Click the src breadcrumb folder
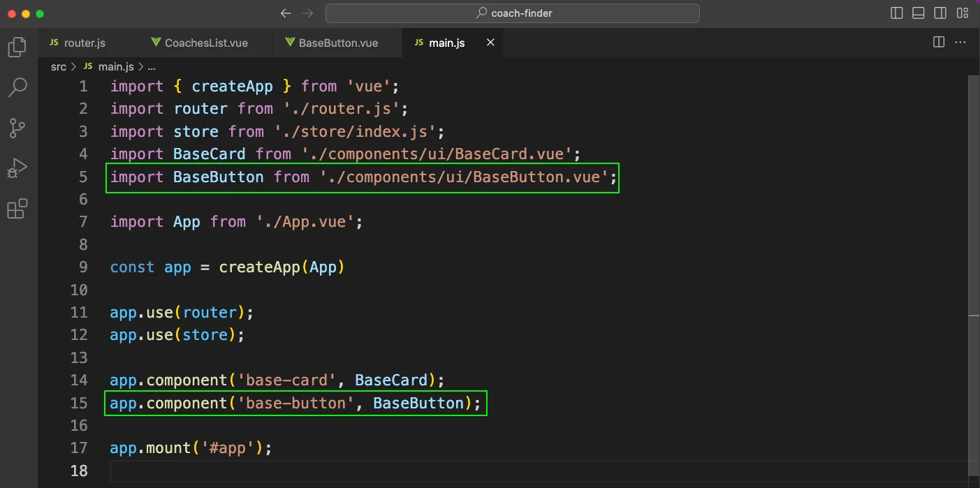This screenshot has height=488, width=980. 59,67
